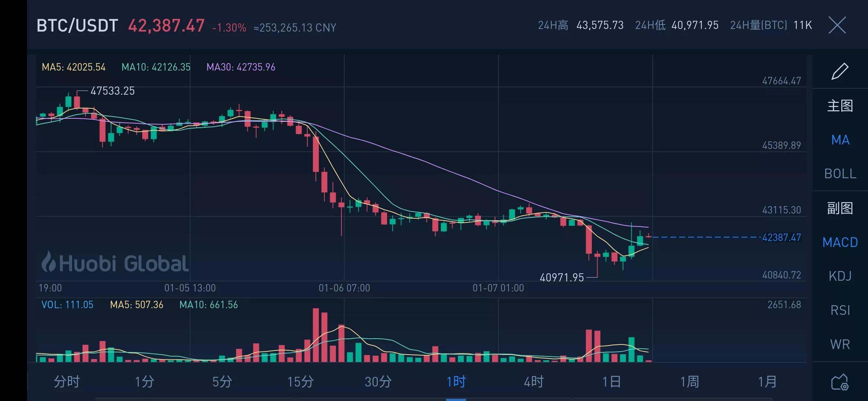This screenshot has width=868, height=401.
Task: Click the 主图 main chart indicator icon
Action: (840, 106)
